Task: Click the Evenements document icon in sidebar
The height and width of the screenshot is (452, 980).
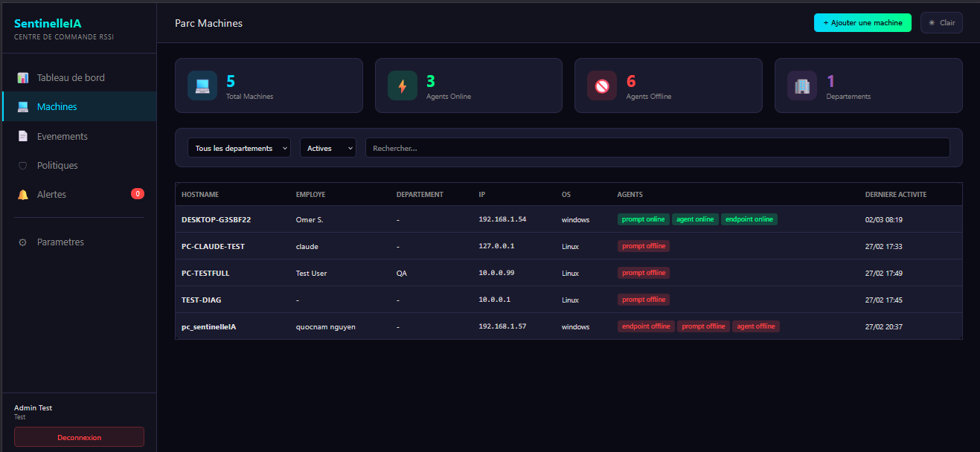Action: pos(23,136)
